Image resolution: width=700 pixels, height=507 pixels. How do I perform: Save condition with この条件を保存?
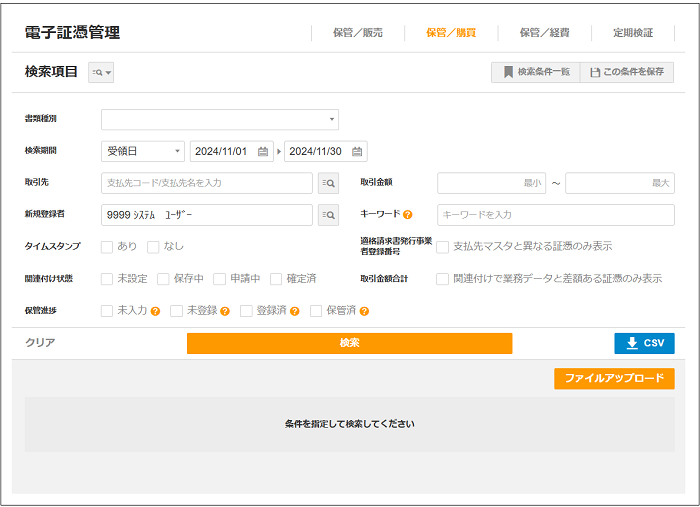pos(627,72)
